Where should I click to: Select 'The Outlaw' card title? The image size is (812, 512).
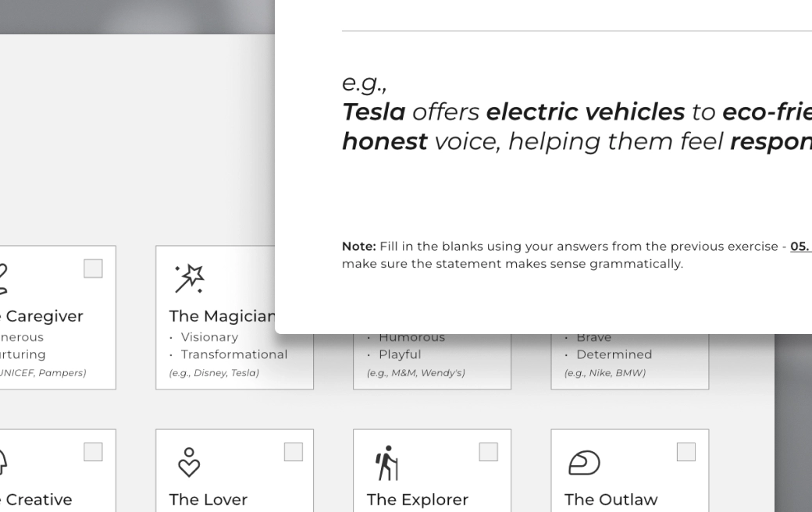click(x=611, y=500)
